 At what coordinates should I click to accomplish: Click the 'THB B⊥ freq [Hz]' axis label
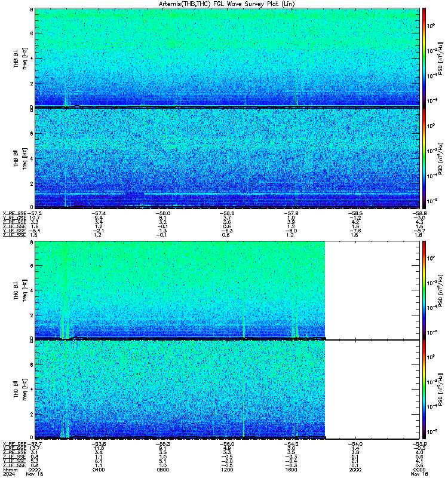click(20, 58)
